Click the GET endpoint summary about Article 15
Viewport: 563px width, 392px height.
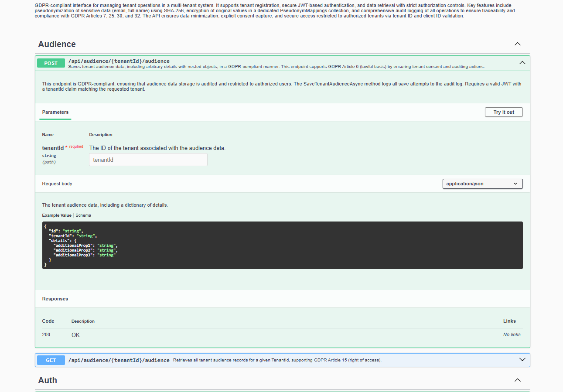[277, 360]
